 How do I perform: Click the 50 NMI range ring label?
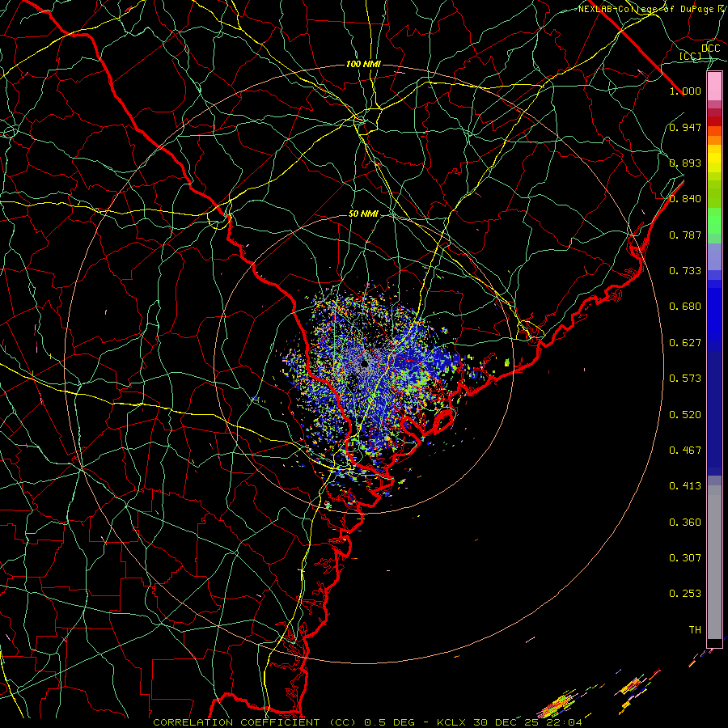363,214
